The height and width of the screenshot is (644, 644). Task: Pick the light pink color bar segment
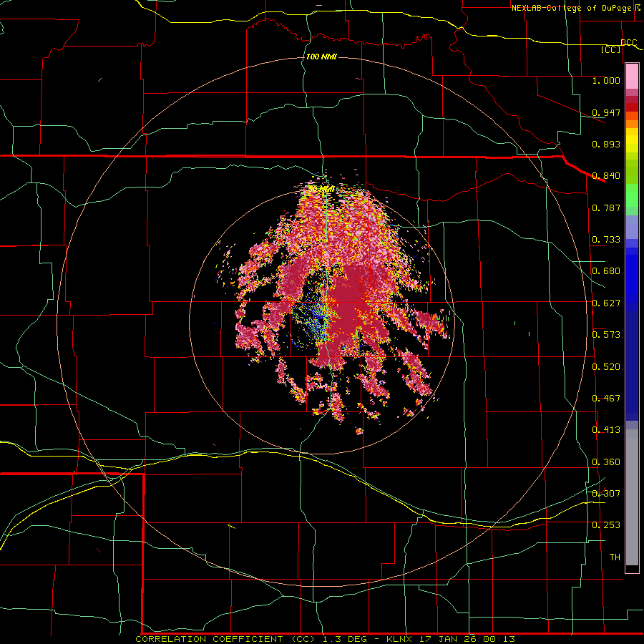click(632, 76)
